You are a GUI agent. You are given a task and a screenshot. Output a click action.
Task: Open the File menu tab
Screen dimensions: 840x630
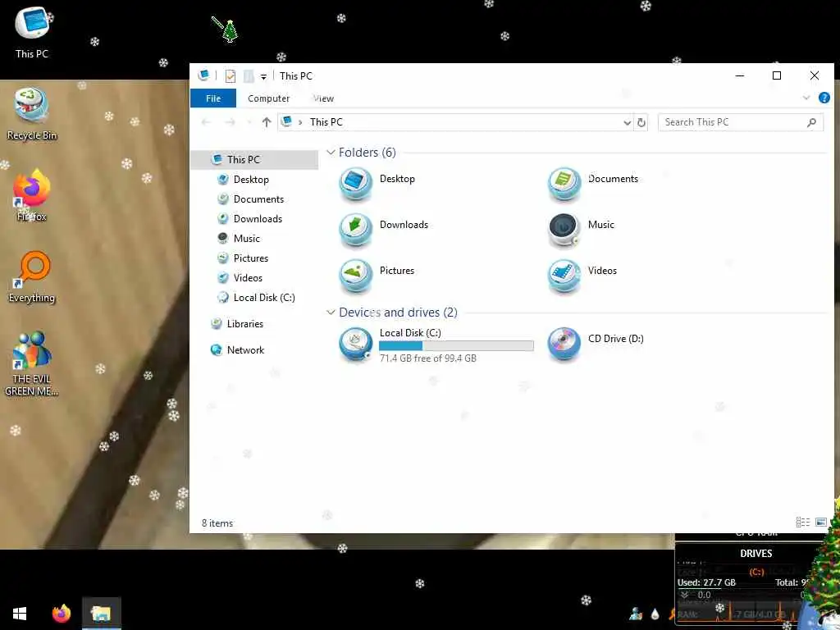pyautogui.click(x=213, y=98)
